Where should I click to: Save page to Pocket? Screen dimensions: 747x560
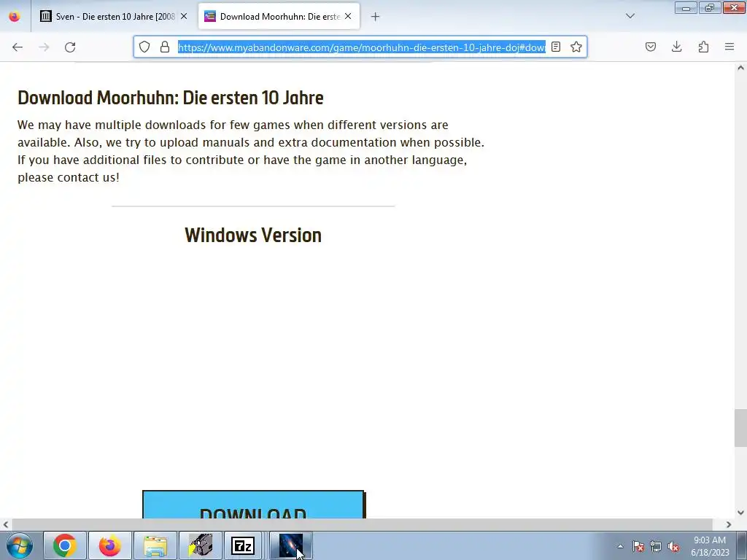pyautogui.click(x=650, y=47)
